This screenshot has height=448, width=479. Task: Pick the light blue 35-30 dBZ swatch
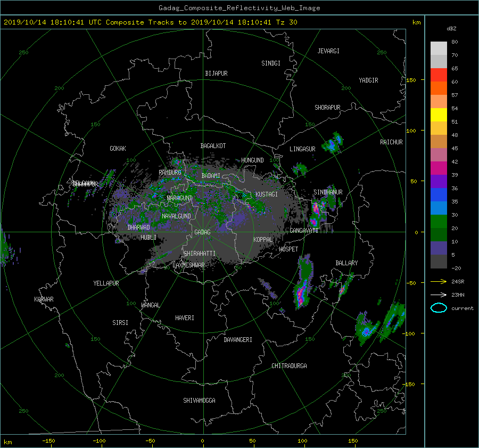point(439,208)
